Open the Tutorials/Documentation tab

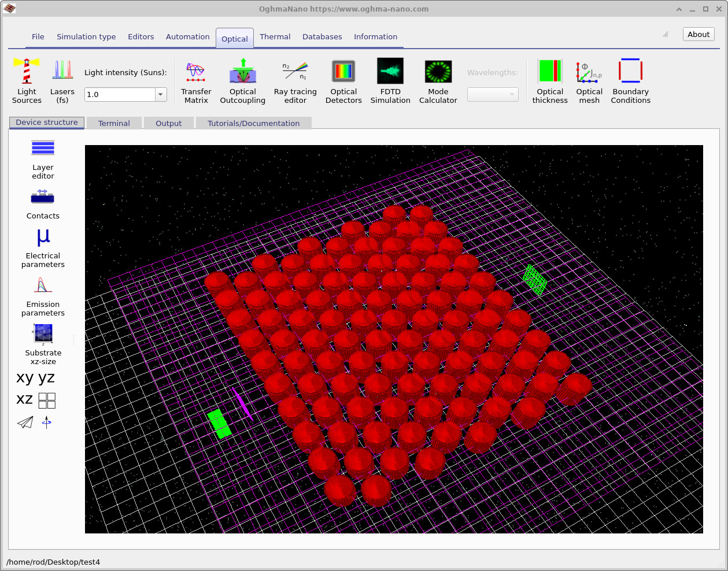click(254, 123)
